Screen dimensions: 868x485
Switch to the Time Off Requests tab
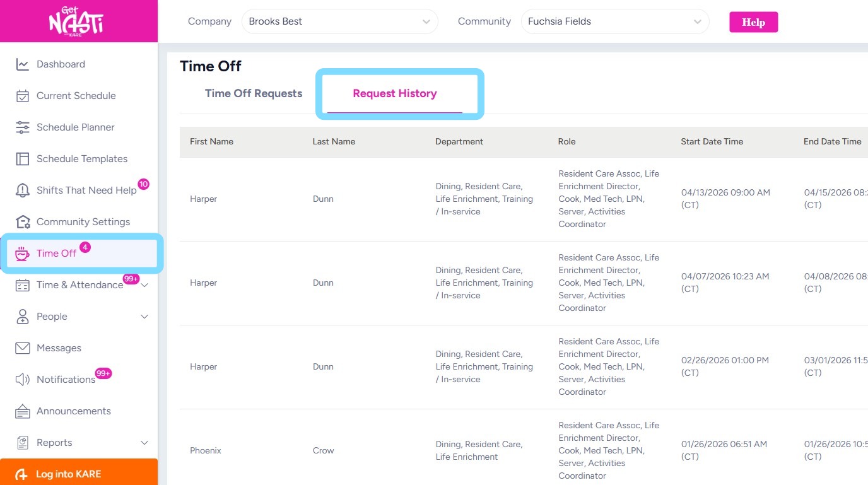pos(254,93)
